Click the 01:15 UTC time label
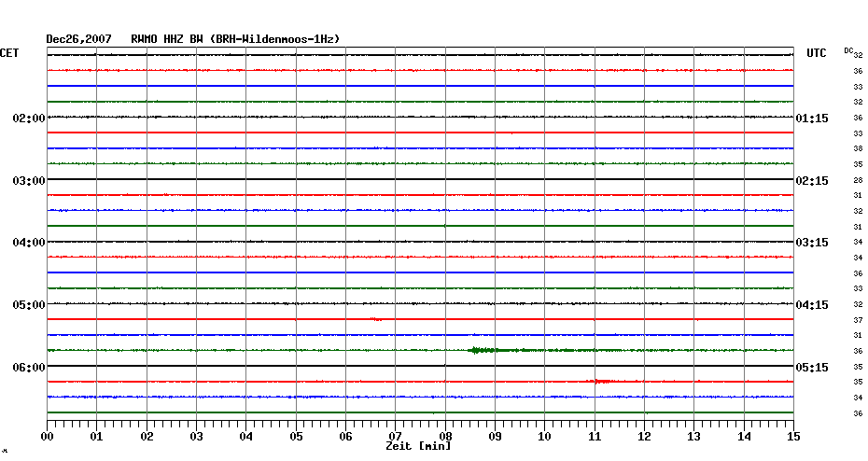The width and height of the screenshot is (868, 461). tap(812, 119)
